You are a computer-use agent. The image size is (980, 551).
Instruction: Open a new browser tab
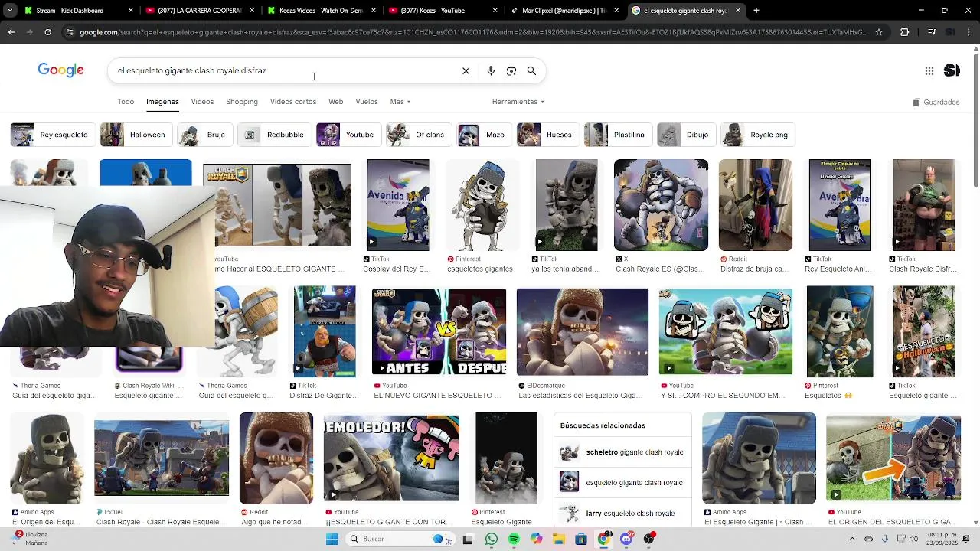[x=756, y=11]
